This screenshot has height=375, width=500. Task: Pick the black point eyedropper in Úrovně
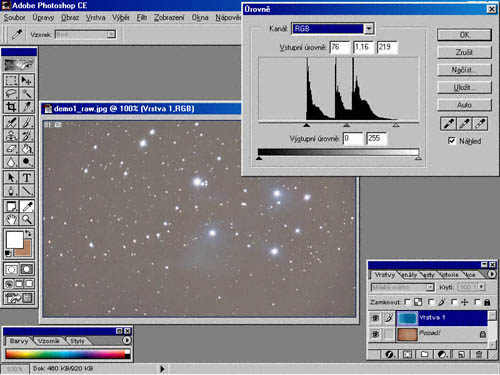click(449, 124)
